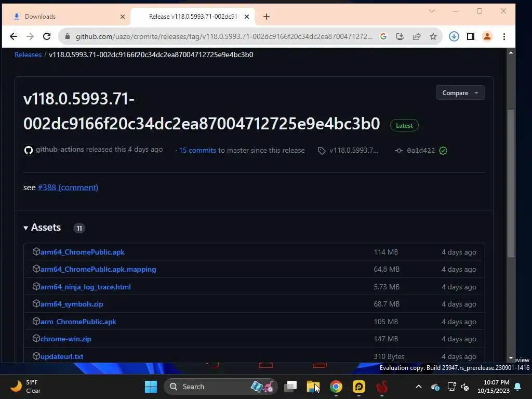Close the Downloads tab
Image resolution: width=532 pixels, height=399 pixels.
(x=123, y=17)
